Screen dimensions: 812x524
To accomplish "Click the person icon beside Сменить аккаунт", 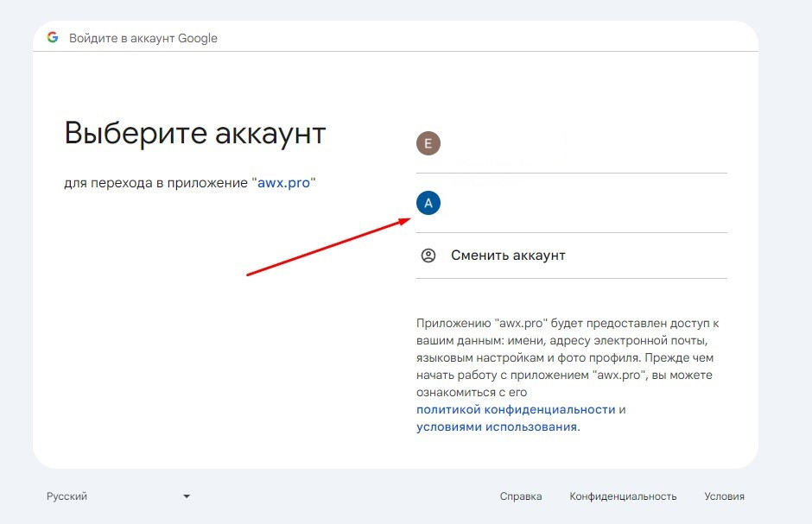I will coord(428,256).
